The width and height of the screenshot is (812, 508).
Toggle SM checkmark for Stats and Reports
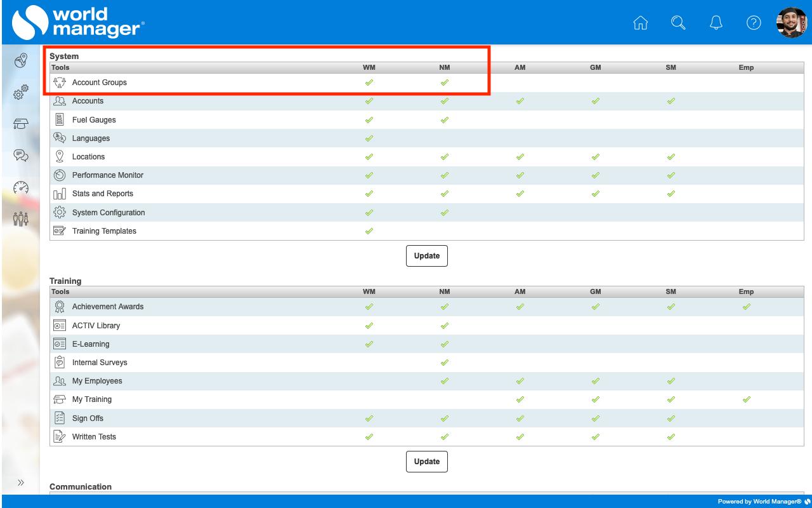pyautogui.click(x=671, y=194)
